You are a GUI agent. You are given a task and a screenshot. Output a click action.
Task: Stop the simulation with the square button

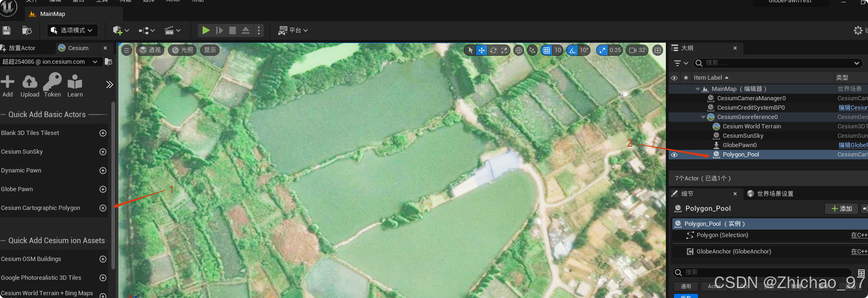click(233, 30)
